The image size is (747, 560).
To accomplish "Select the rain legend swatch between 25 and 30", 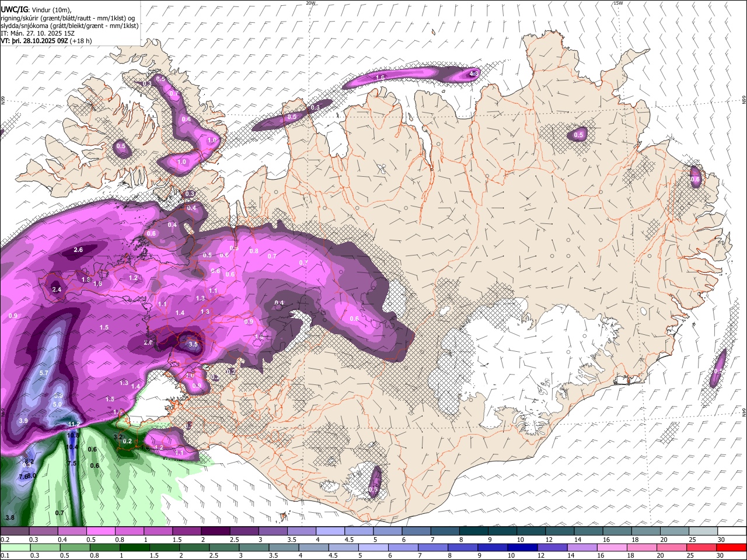I will coord(702,548).
